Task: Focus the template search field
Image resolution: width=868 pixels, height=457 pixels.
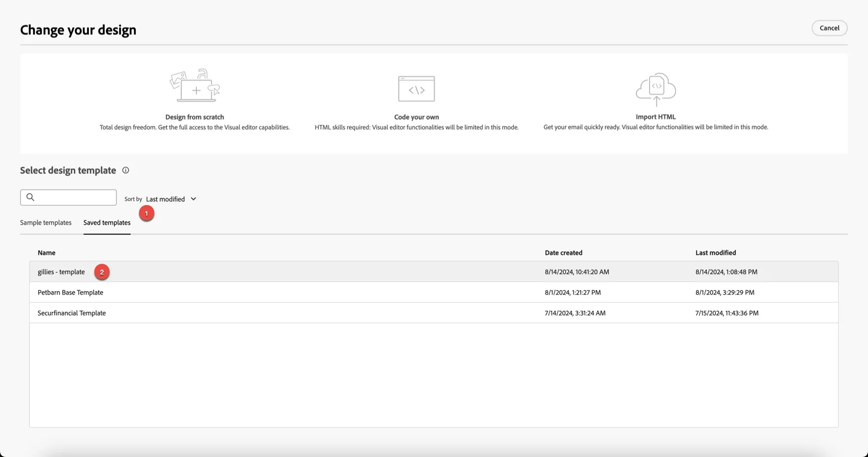Action: click(68, 197)
